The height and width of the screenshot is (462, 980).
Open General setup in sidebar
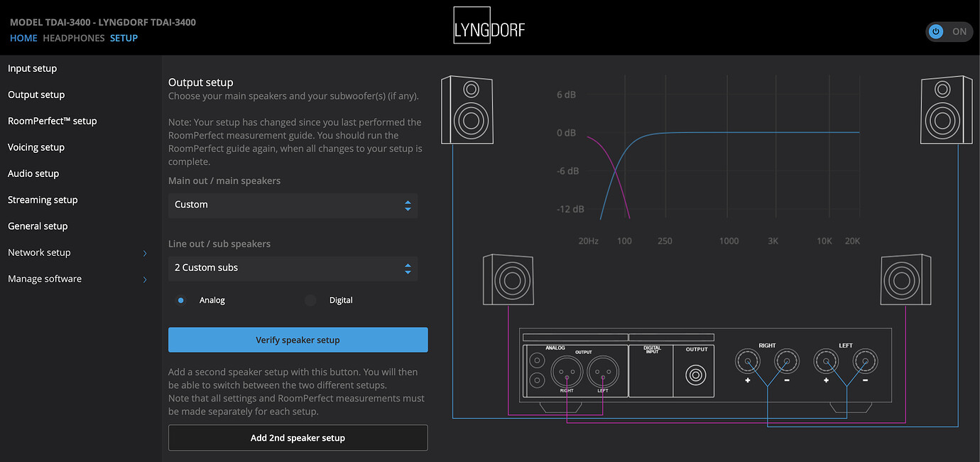pyautogui.click(x=38, y=226)
